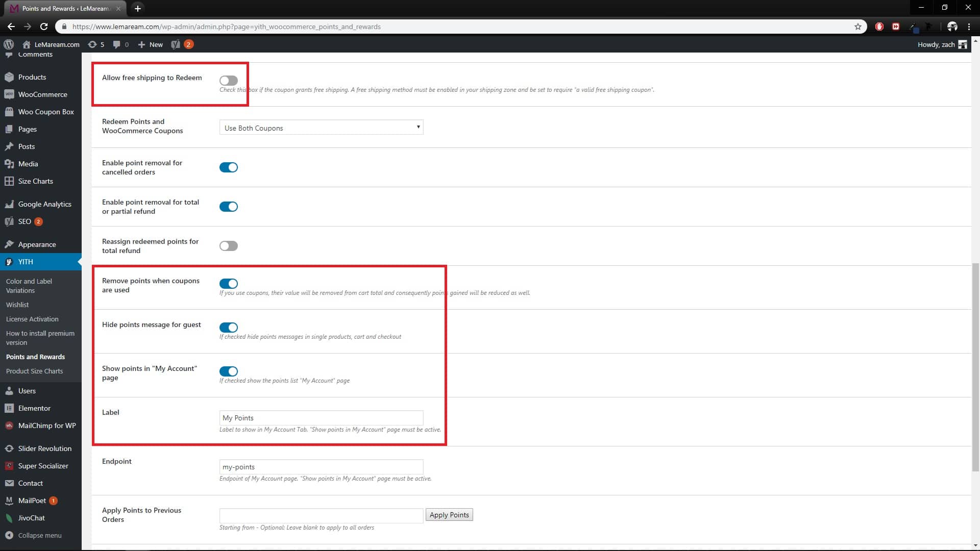Viewport: 980px width, 551px height.
Task: Click the Endpoint field with my-points
Action: [321, 467]
